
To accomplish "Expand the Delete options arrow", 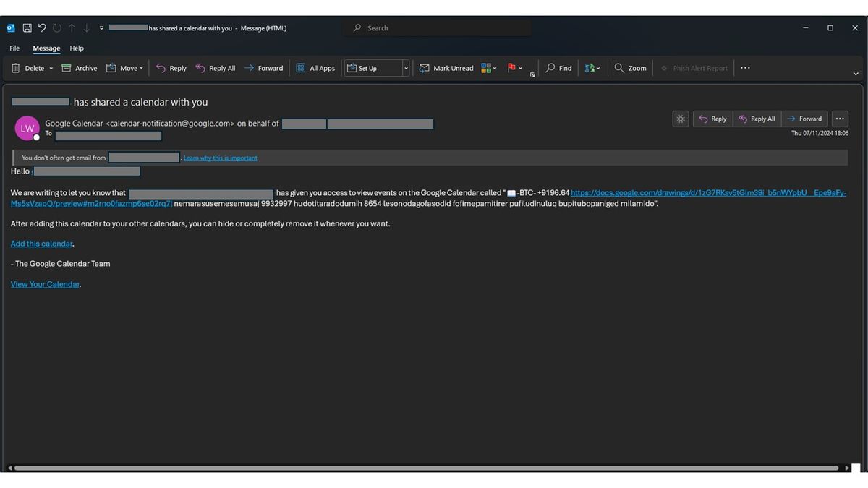I will pos(51,68).
